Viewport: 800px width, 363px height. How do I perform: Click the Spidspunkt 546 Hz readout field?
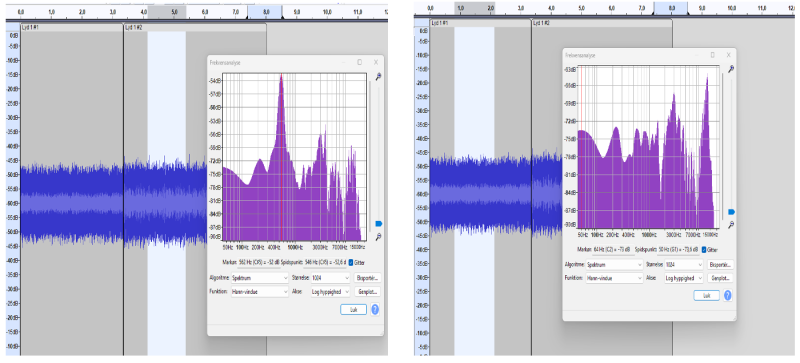pos(325,262)
